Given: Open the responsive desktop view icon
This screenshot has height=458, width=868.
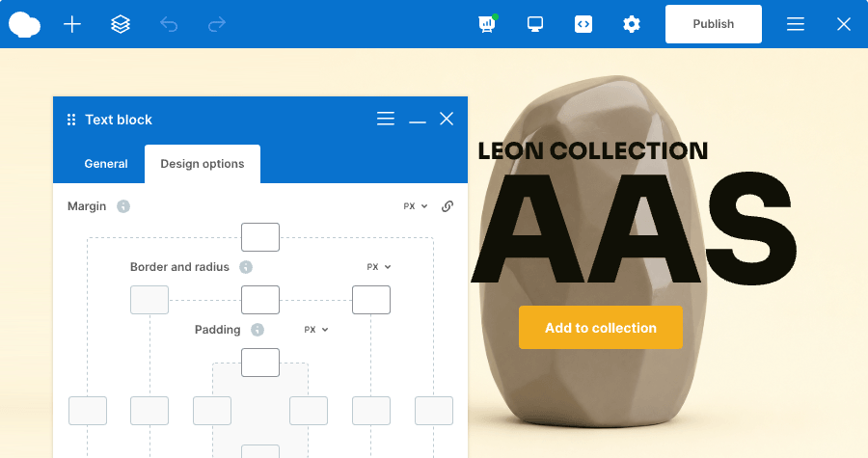Looking at the screenshot, I should (x=534, y=24).
